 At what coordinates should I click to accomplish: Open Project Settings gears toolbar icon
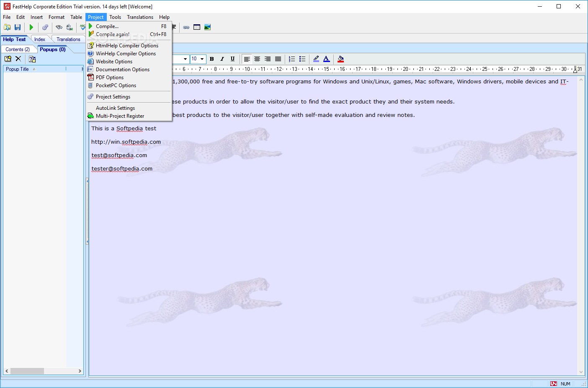click(x=45, y=27)
